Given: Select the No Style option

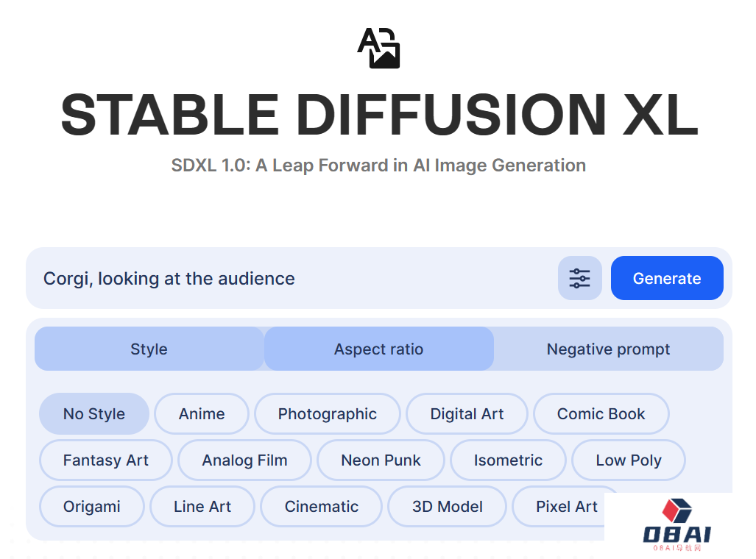Looking at the screenshot, I should 94,414.
